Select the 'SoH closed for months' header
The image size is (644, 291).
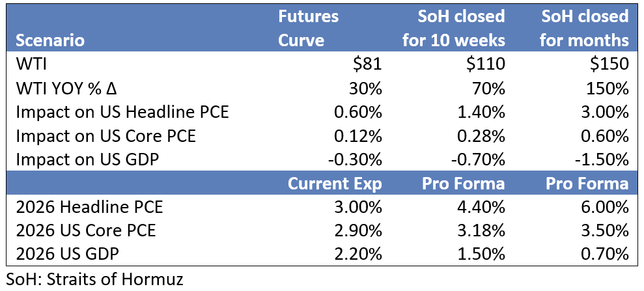(x=585, y=28)
